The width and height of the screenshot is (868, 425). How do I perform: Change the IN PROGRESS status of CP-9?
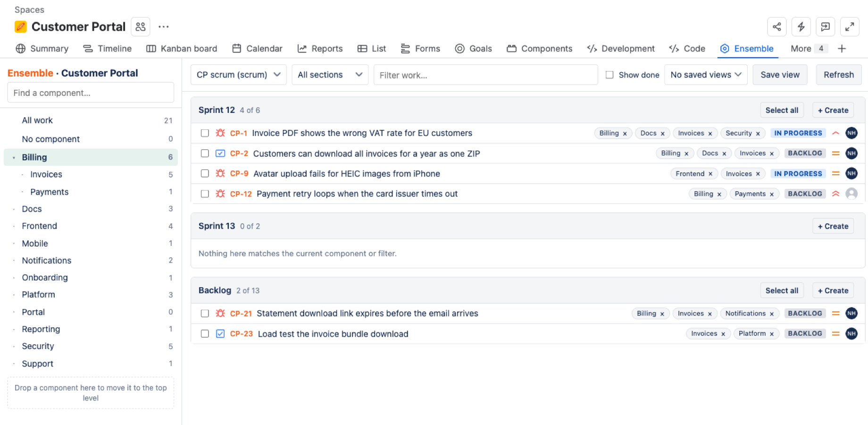tap(798, 174)
